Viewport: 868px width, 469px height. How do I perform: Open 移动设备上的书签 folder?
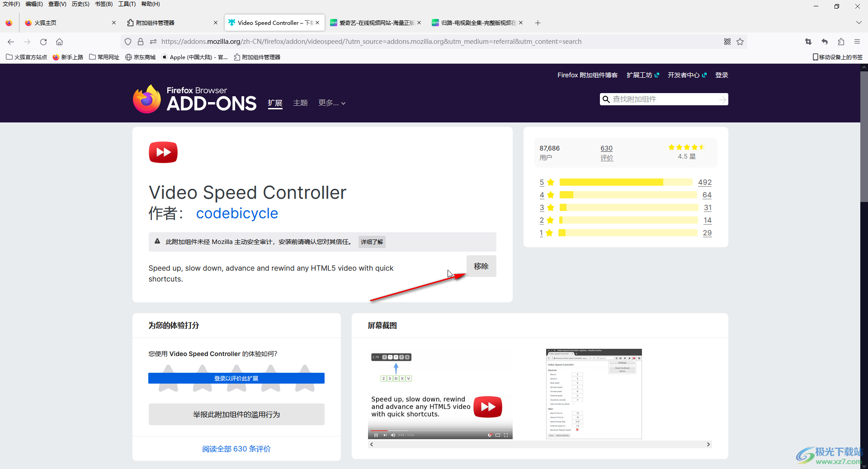pos(837,57)
